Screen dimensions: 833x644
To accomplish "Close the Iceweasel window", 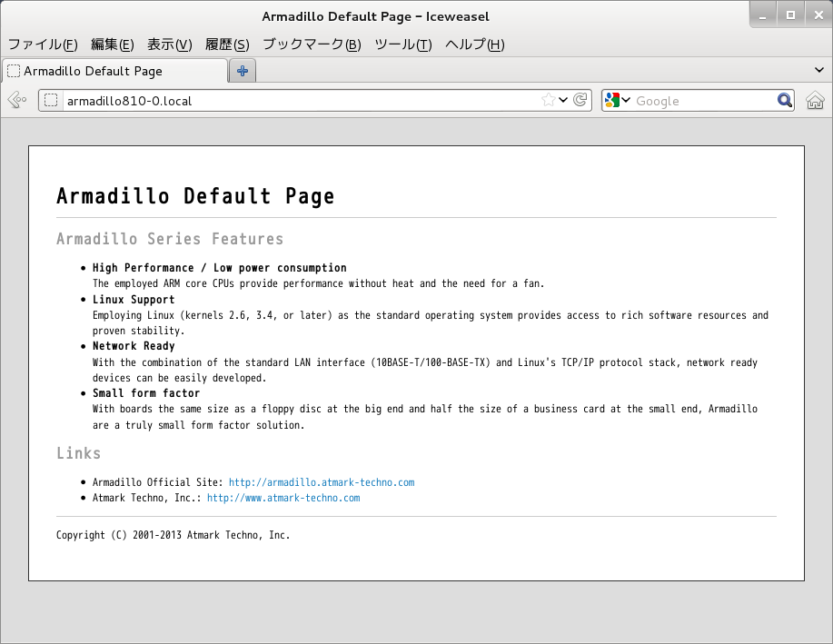I will pyautogui.click(x=818, y=15).
